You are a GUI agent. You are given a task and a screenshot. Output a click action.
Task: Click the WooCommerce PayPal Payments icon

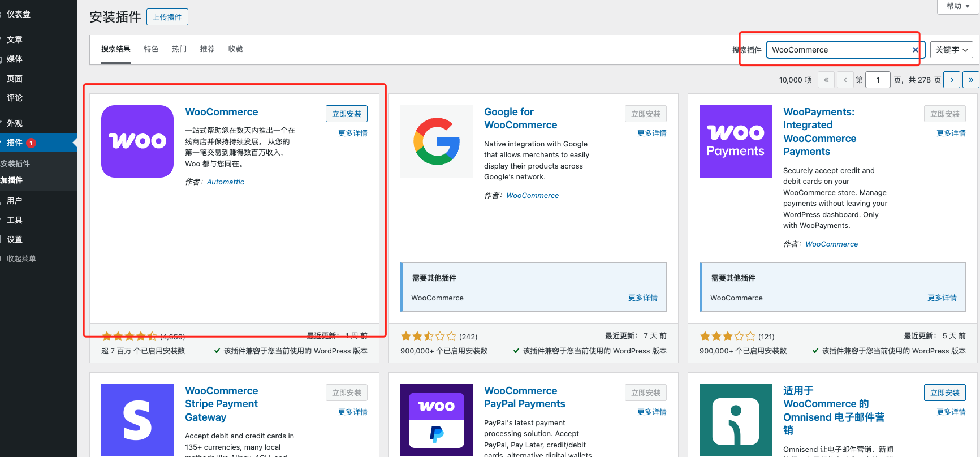(436, 420)
